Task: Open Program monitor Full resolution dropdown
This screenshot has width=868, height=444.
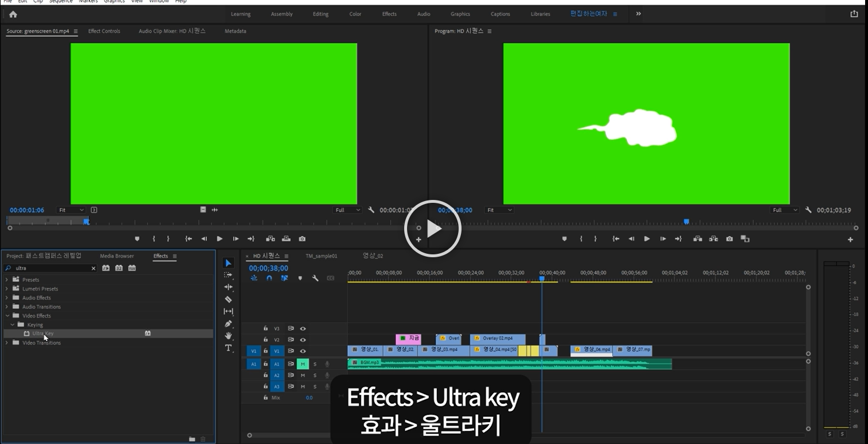Action: click(784, 210)
